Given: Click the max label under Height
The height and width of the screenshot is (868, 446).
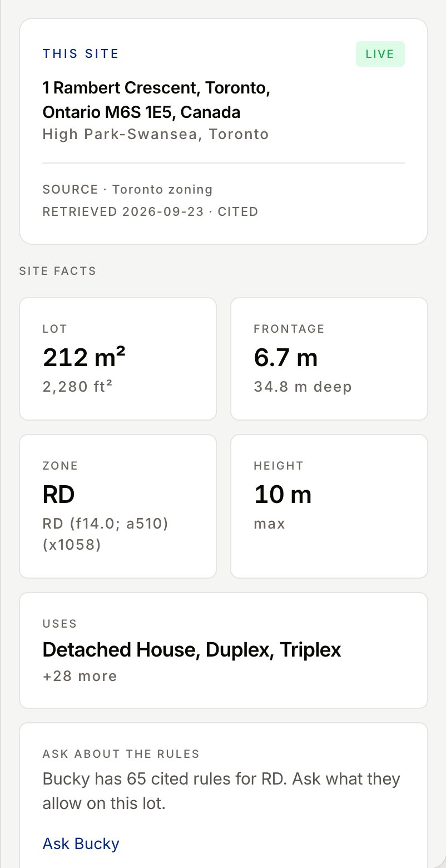Looking at the screenshot, I should point(269,524).
